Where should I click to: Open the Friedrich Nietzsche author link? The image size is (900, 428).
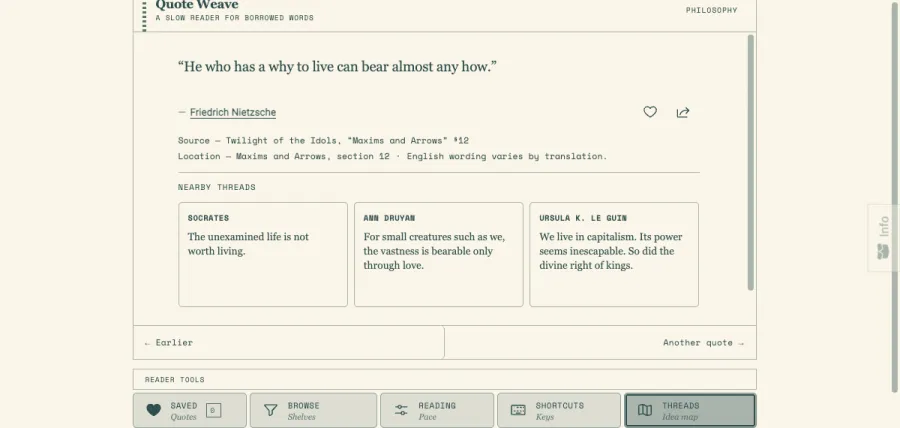tap(233, 112)
